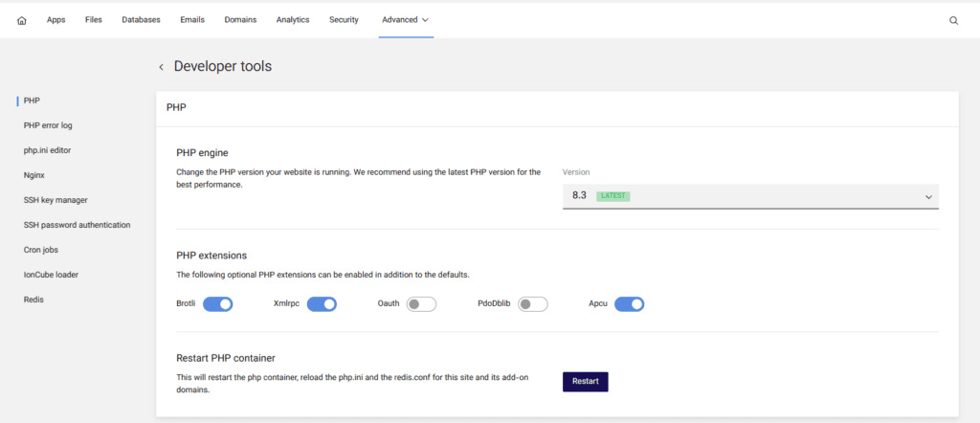Enable the Oauth extension
Viewport: 980px width, 423px height.
point(421,304)
